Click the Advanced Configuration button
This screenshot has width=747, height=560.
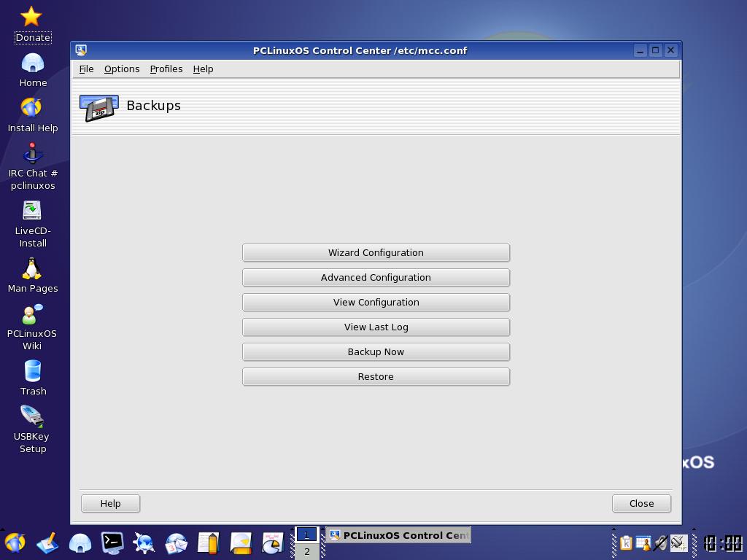[376, 278]
